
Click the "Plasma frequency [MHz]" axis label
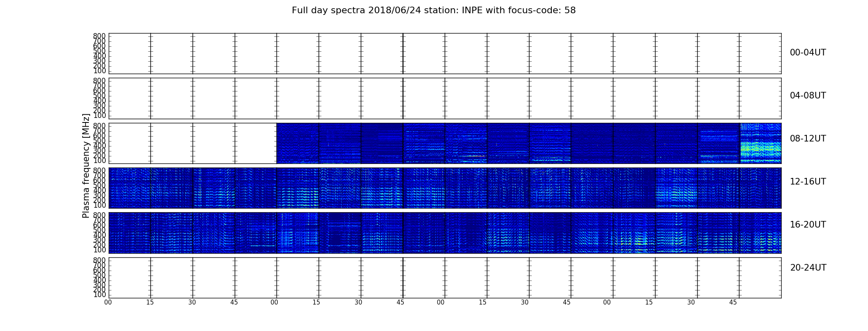86,165
